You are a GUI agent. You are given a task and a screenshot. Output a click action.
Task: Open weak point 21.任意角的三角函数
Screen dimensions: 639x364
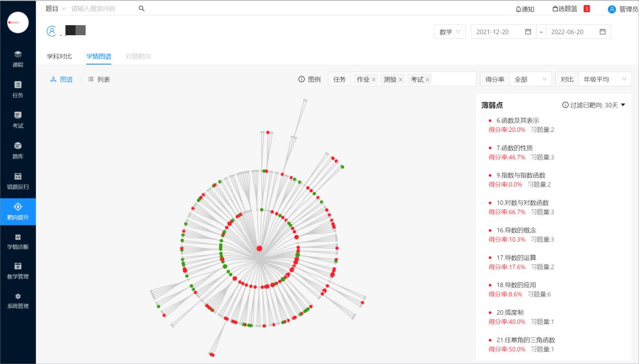coord(526,340)
